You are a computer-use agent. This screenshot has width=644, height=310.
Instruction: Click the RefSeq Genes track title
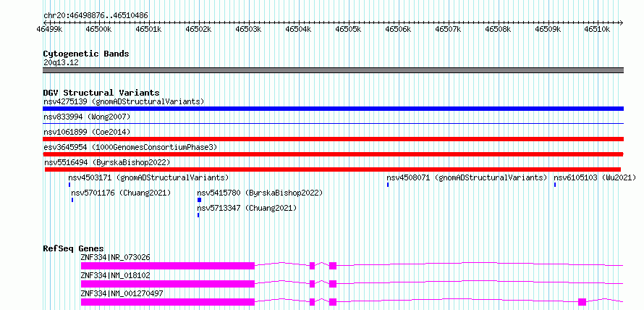(x=73, y=248)
